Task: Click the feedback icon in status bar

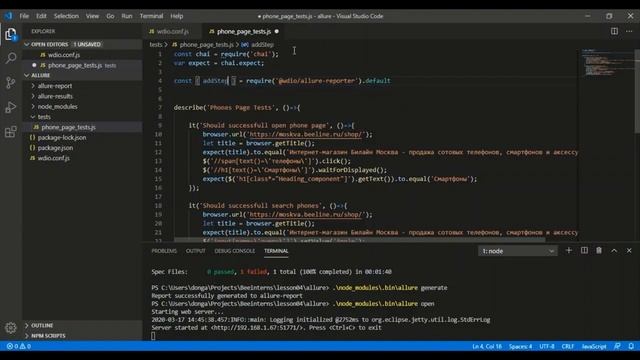Action: (x=617, y=346)
